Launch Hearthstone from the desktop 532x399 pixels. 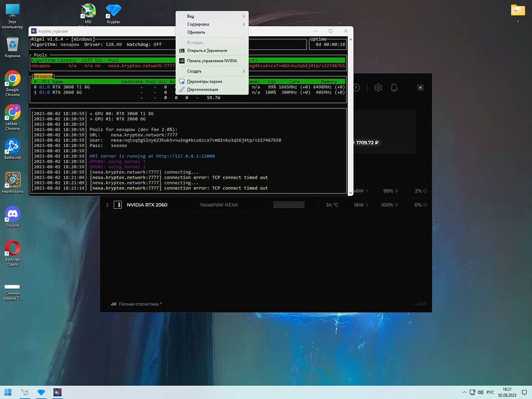[11, 181]
